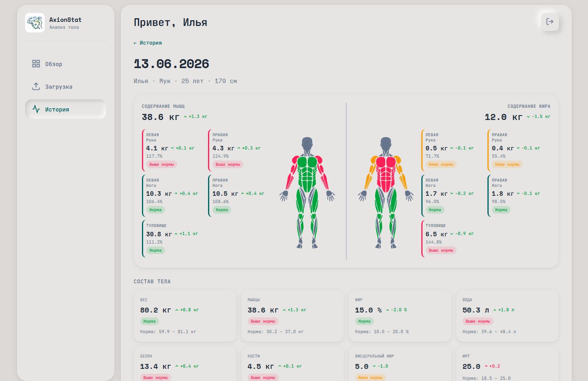This screenshot has height=381, width=588.
Task: Click the 144.8% value under fat Туловище
Action: point(433,242)
